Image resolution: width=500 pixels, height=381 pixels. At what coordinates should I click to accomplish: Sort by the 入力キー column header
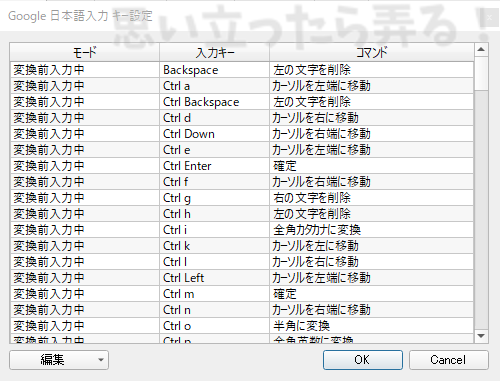click(214, 52)
